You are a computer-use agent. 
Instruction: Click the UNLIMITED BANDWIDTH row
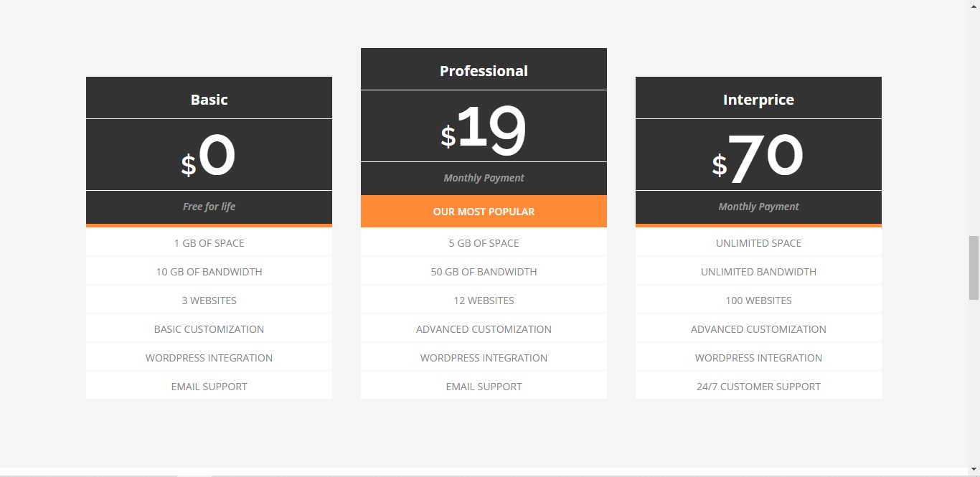pos(758,271)
